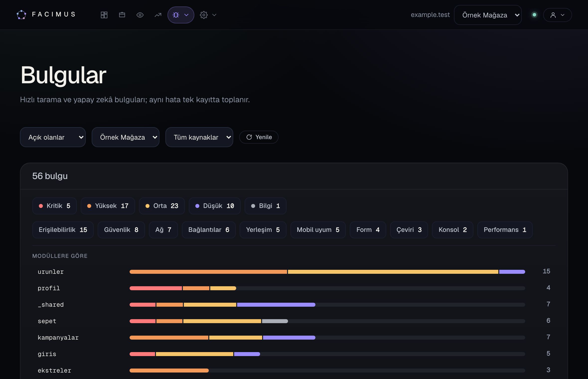Select the Performans category chip
Viewport: 588px width, 379px height.
coord(505,230)
